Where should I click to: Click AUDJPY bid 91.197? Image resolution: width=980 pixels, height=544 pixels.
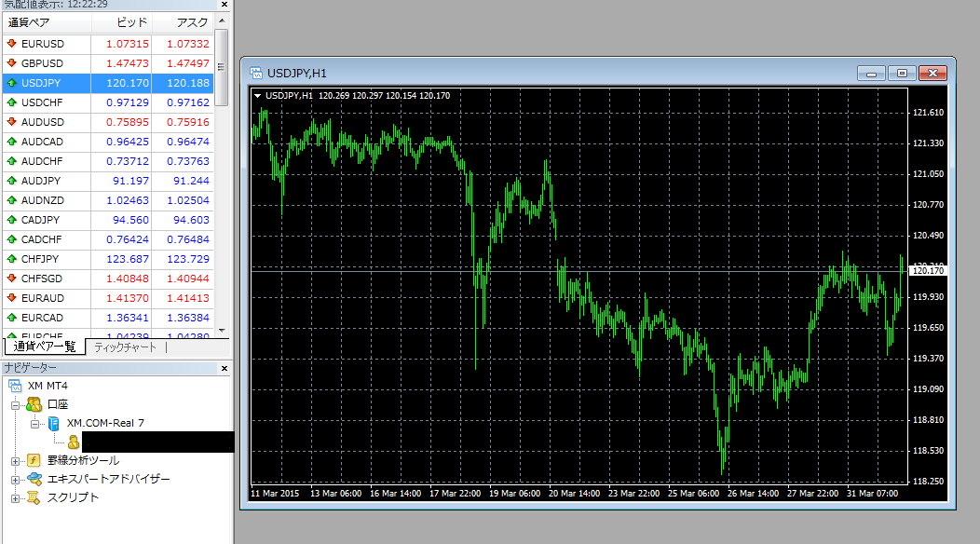coord(130,181)
